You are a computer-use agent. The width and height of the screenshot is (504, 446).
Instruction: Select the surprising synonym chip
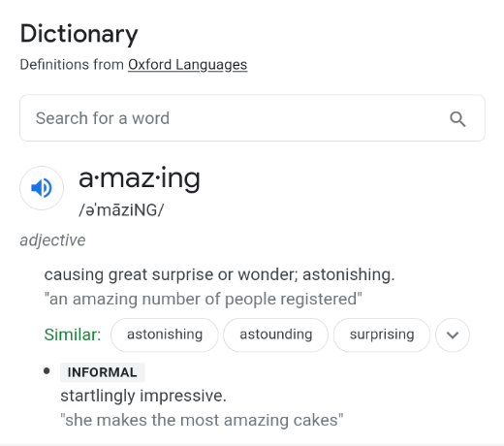click(x=382, y=334)
